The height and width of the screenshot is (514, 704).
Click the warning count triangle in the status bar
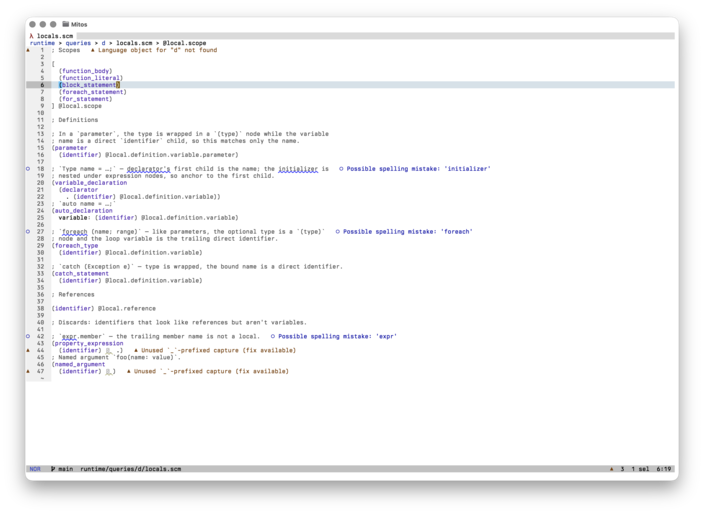click(612, 469)
